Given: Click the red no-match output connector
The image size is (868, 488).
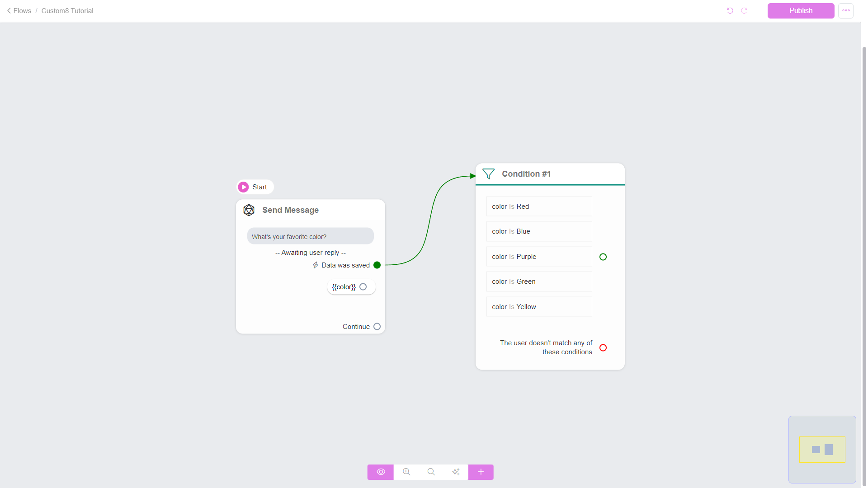Looking at the screenshot, I should tap(603, 347).
